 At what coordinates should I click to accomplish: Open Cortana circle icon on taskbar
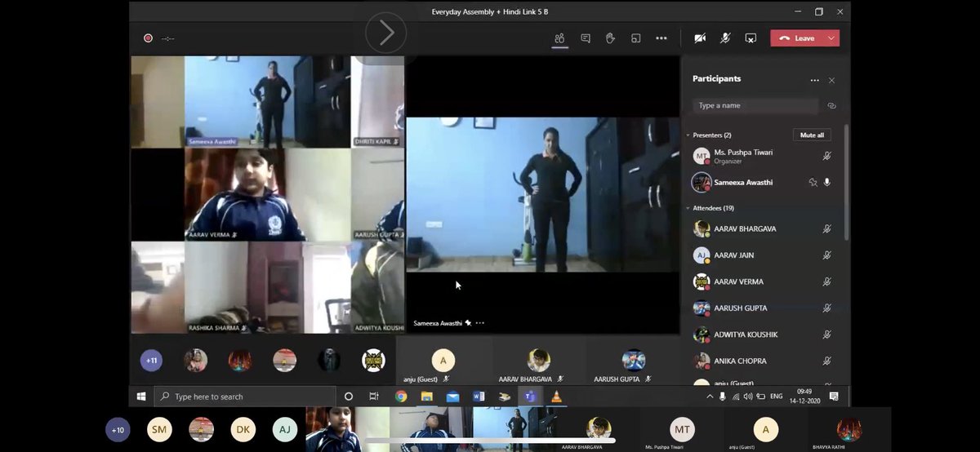[x=349, y=397]
